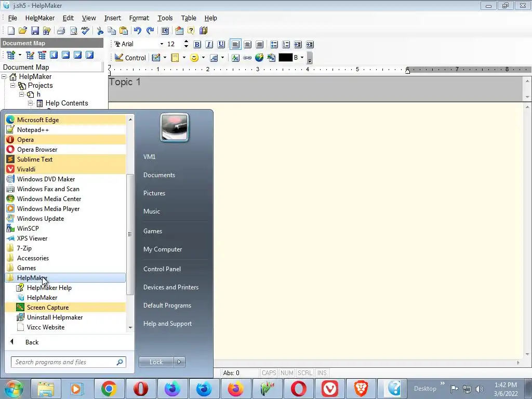The height and width of the screenshot is (399, 532).
Task: Set paragraph to align left
Action: 235,45
